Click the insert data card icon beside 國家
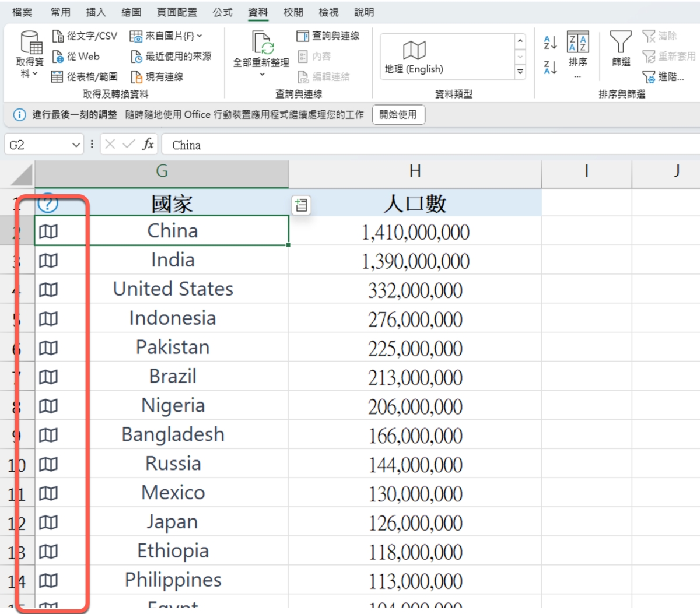Screen dimensions: 700x614 pyautogui.click(x=301, y=205)
